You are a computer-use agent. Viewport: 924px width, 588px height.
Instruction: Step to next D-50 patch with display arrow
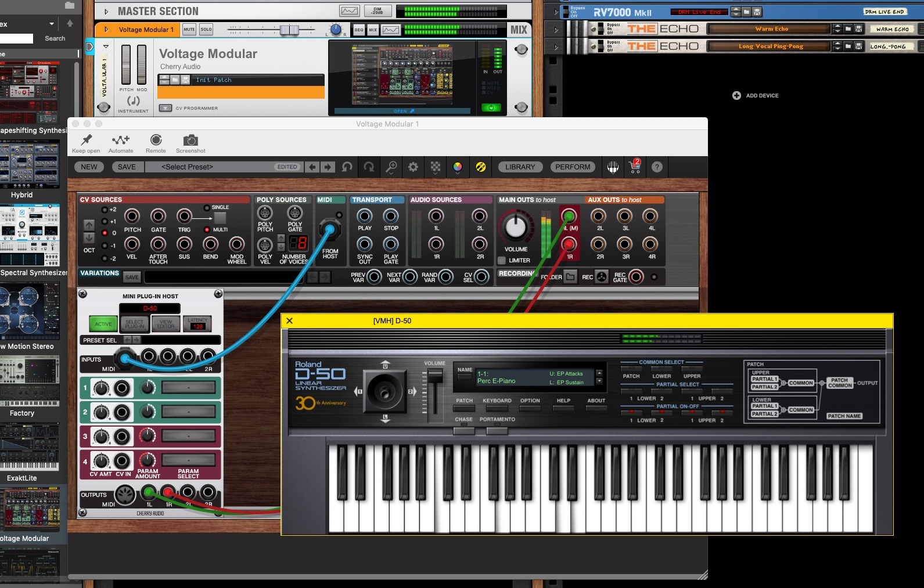pyautogui.click(x=599, y=382)
